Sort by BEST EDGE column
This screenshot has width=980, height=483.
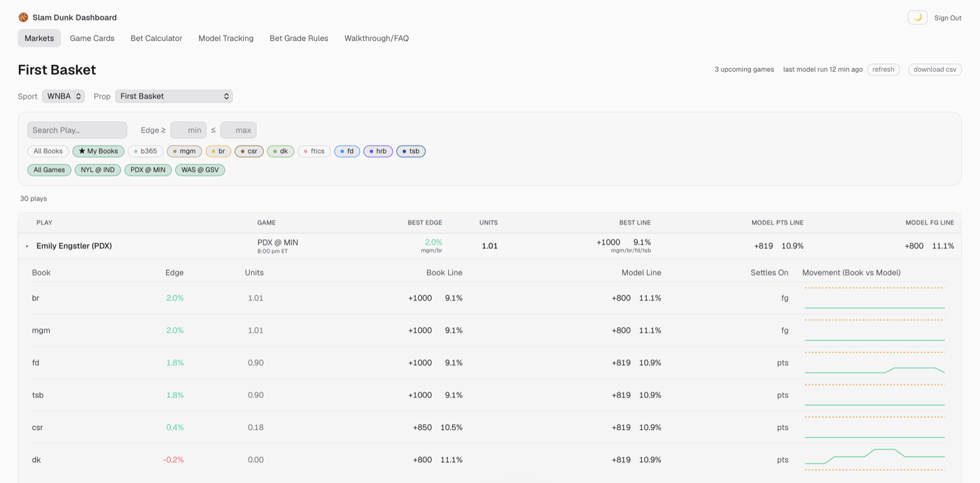click(424, 222)
